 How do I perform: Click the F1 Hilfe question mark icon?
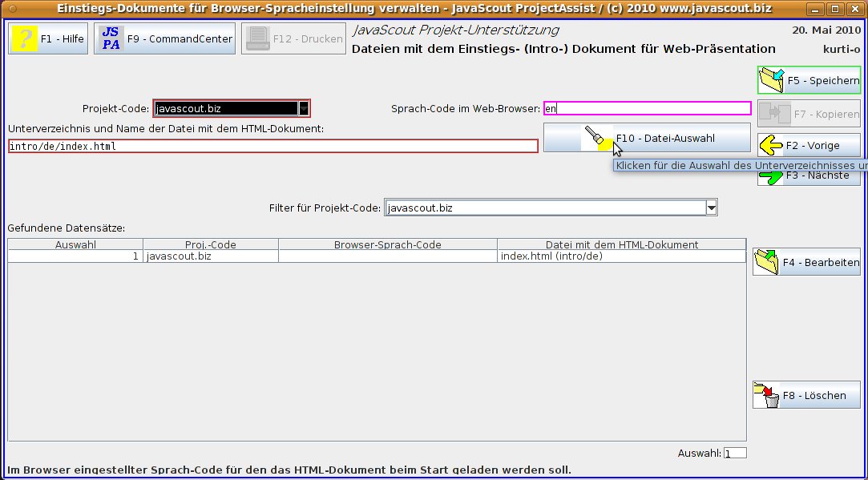point(25,38)
